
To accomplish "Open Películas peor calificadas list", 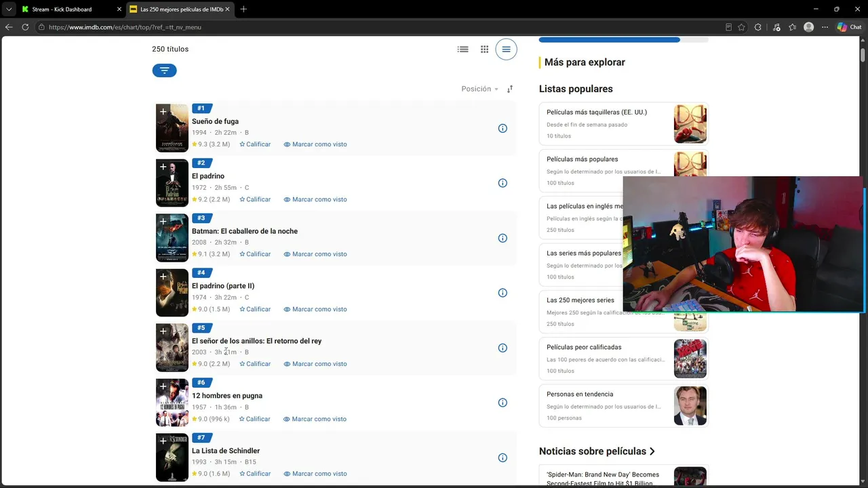I will coord(623,359).
